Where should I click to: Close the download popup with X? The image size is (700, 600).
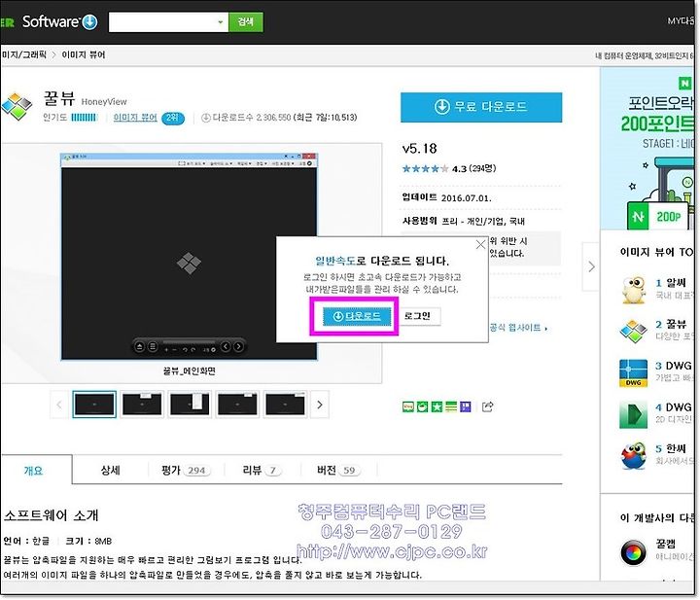480,245
